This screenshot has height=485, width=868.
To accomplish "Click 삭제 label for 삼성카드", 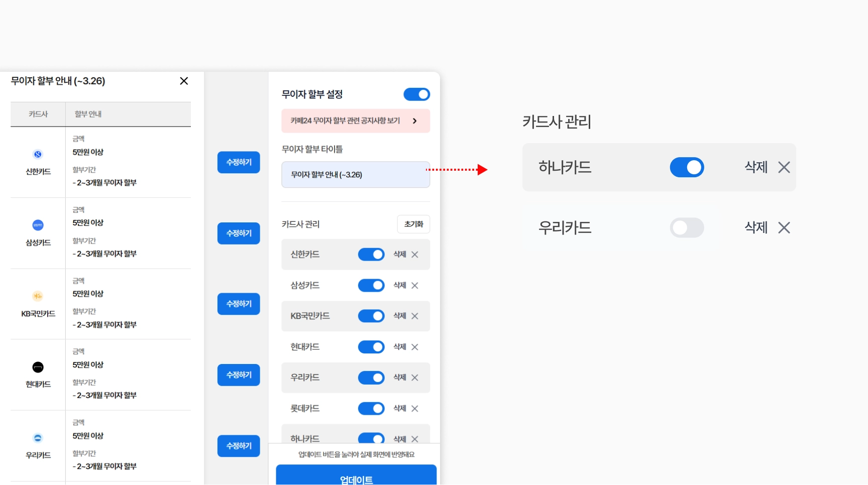I will (400, 286).
